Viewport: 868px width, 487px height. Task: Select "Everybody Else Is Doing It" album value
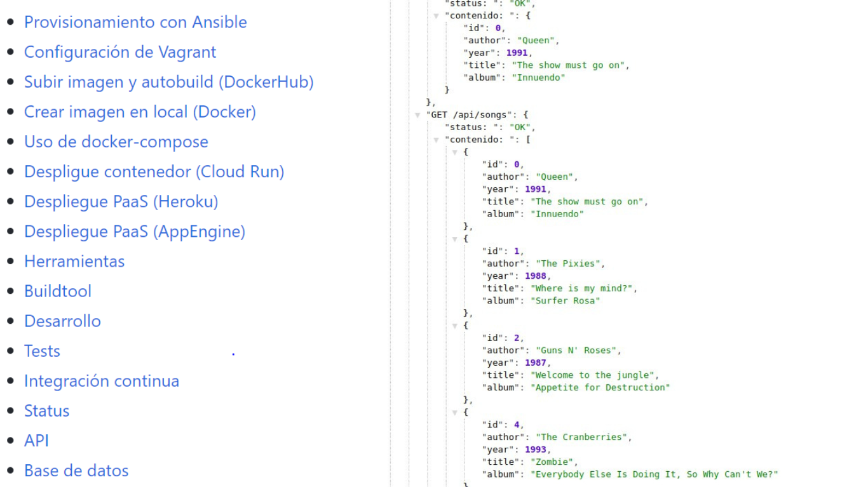click(654, 474)
